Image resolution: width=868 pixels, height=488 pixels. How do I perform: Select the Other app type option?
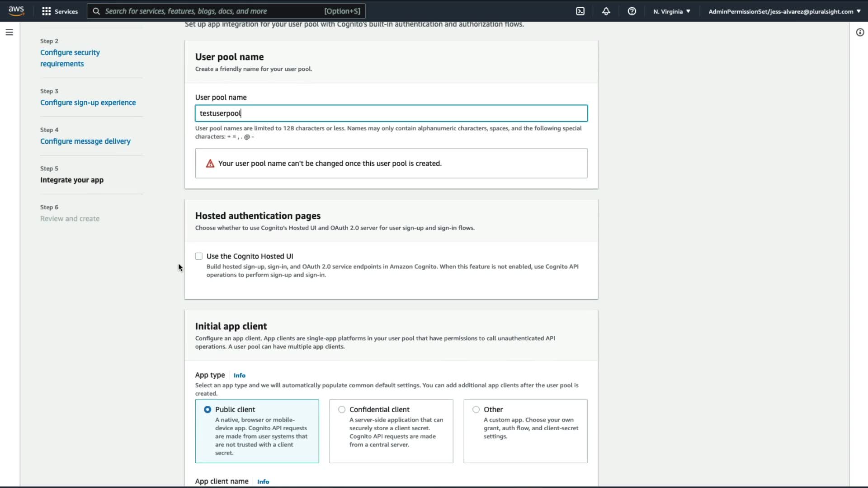click(x=476, y=409)
